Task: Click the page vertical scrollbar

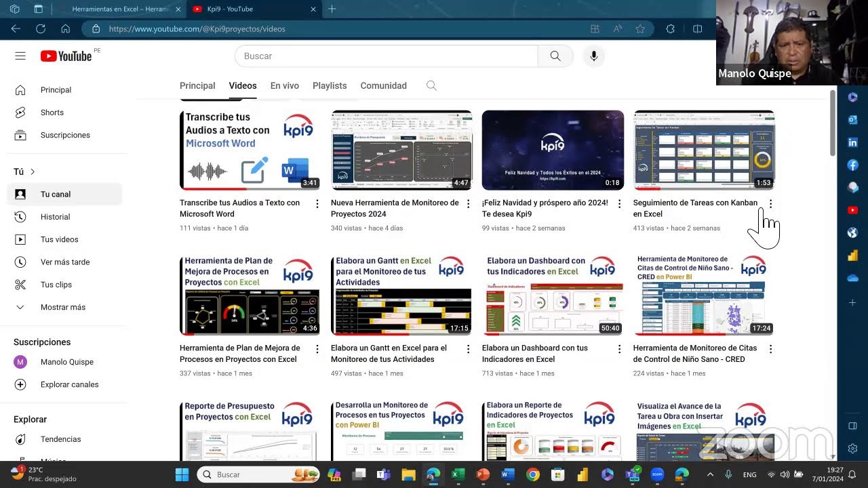Action: coord(833,122)
